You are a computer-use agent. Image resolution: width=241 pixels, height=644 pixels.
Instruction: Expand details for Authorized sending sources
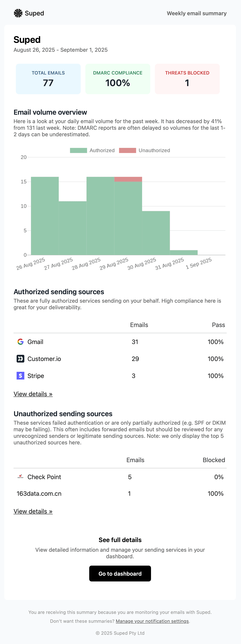click(x=33, y=394)
